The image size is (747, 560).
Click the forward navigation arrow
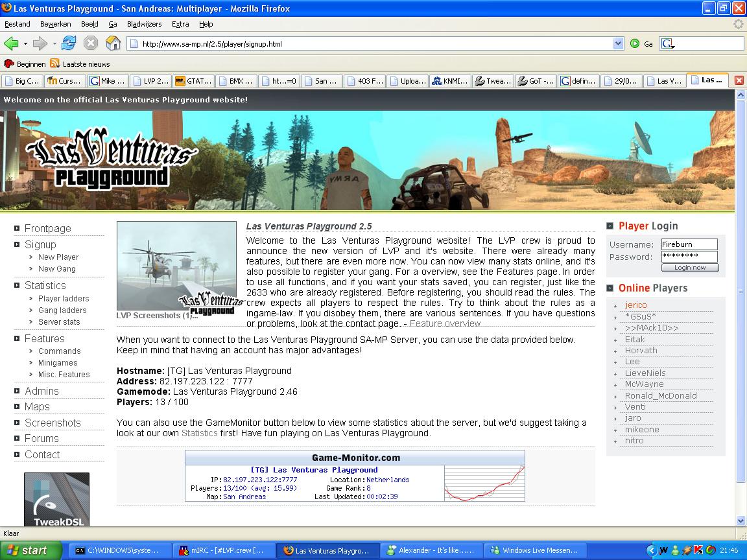coord(40,43)
